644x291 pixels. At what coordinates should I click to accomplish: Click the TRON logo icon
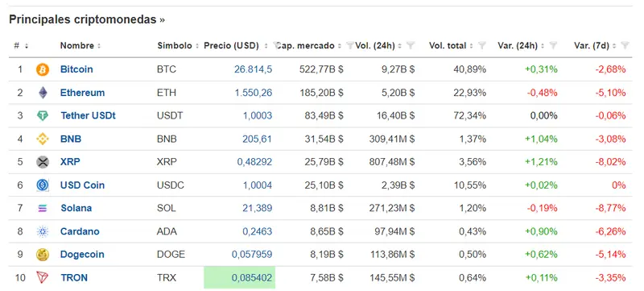43,277
